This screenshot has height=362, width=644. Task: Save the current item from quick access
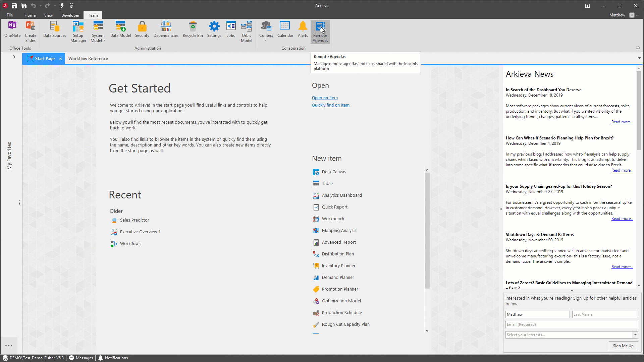pyautogui.click(x=14, y=6)
